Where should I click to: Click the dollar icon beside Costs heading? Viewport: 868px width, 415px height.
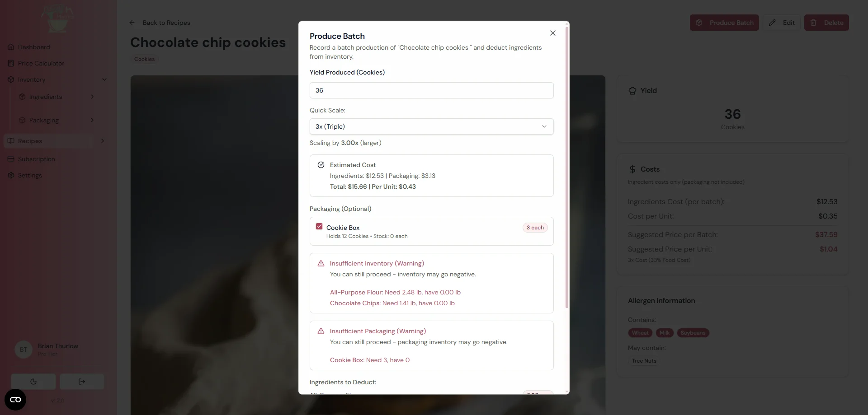(x=632, y=169)
